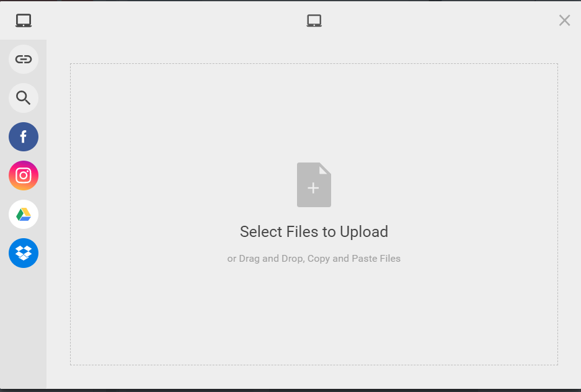Pick the dark blue Facebook "f" circle
Image resolution: width=581 pixels, height=392 pixels.
(x=24, y=136)
